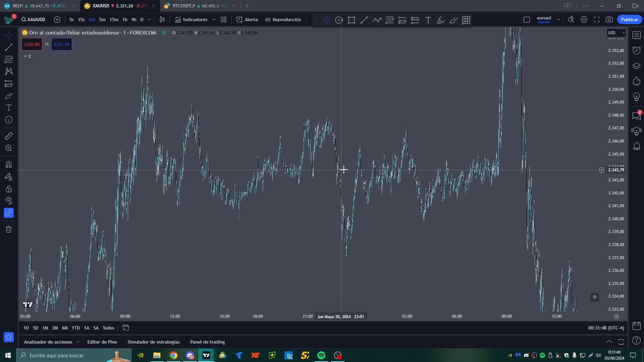Open the fullscreen mode icon
The height and width of the screenshot is (362, 644).
tap(596, 20)
